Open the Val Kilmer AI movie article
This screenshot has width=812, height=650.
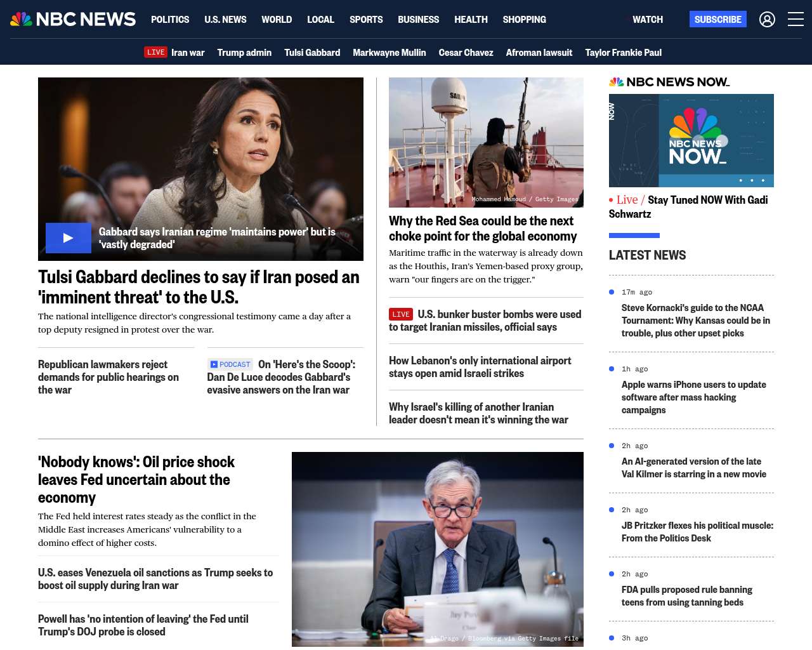[693, 468]
